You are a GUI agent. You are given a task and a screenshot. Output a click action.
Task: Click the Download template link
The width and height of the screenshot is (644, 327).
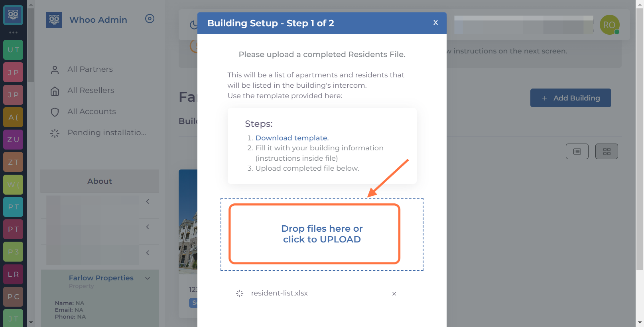tap(292, 138)
